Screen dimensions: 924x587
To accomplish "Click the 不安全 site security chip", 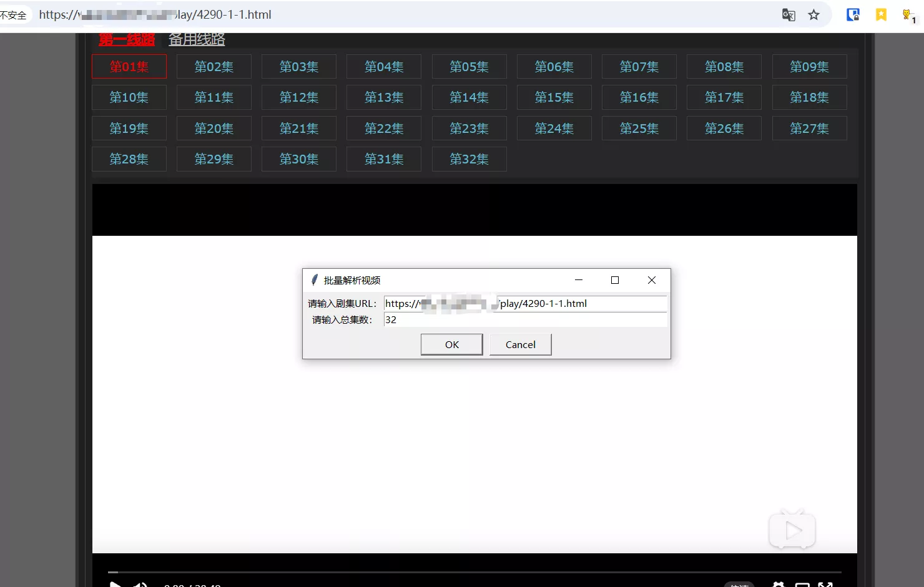I will pos(14,15).
